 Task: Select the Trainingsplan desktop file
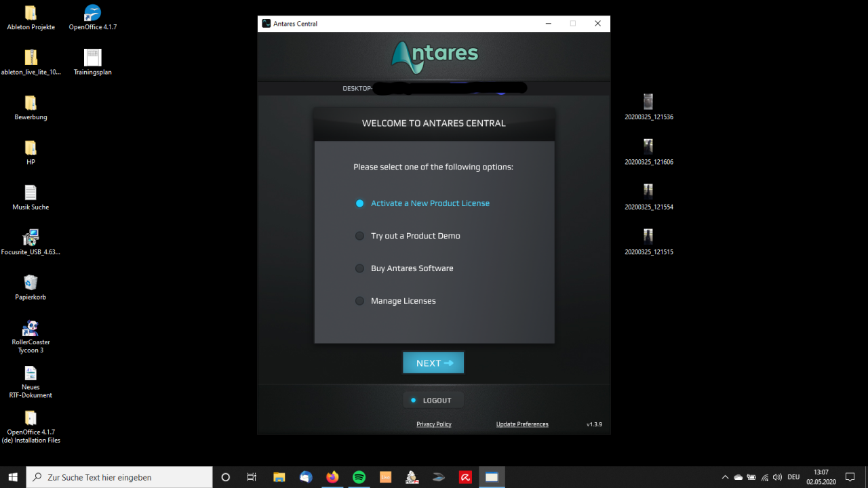click(x=93, y=62)
